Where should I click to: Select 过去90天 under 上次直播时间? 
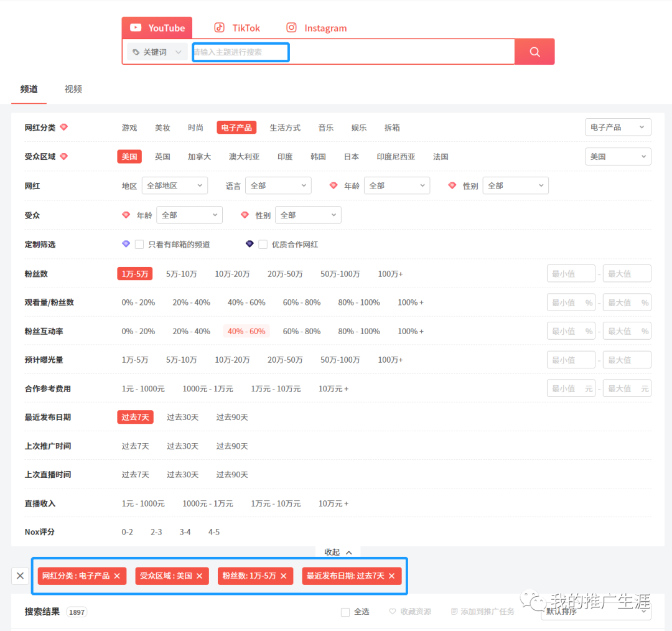pos(232,475)
